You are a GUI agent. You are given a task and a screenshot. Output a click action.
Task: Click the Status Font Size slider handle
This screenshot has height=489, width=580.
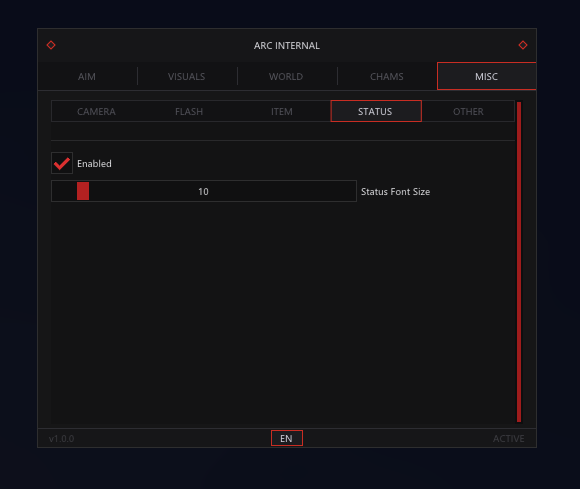pyautogui.click(x=83, y=191)
